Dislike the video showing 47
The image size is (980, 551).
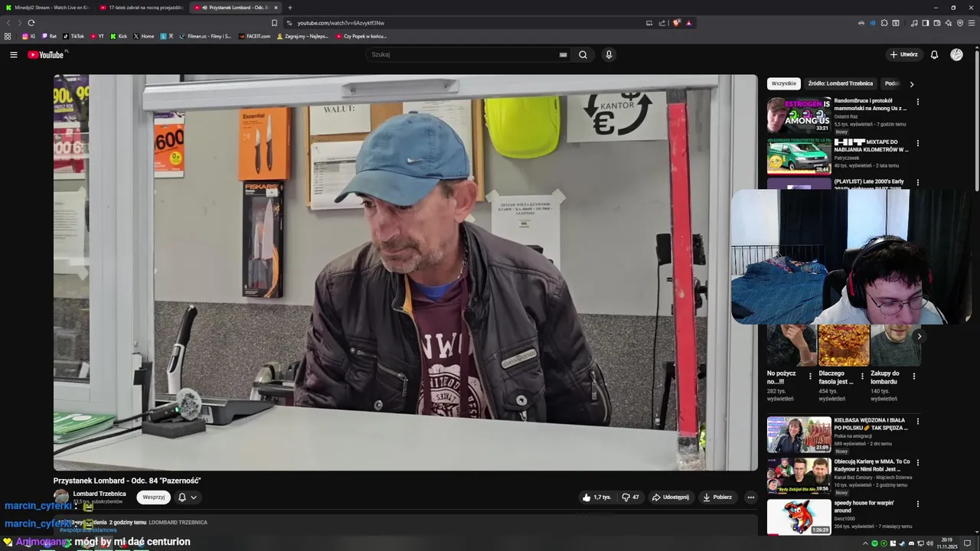point(630,497)
